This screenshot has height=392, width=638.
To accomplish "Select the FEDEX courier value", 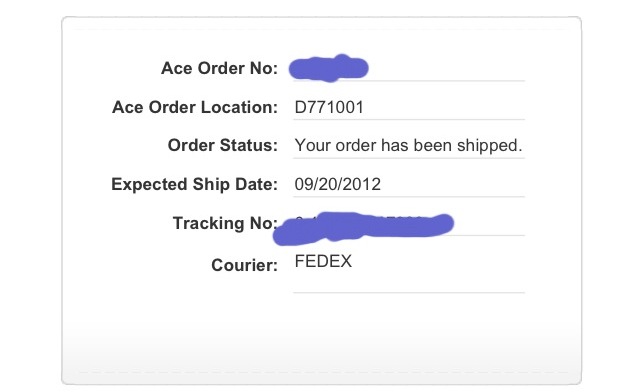I will [323, 261].
